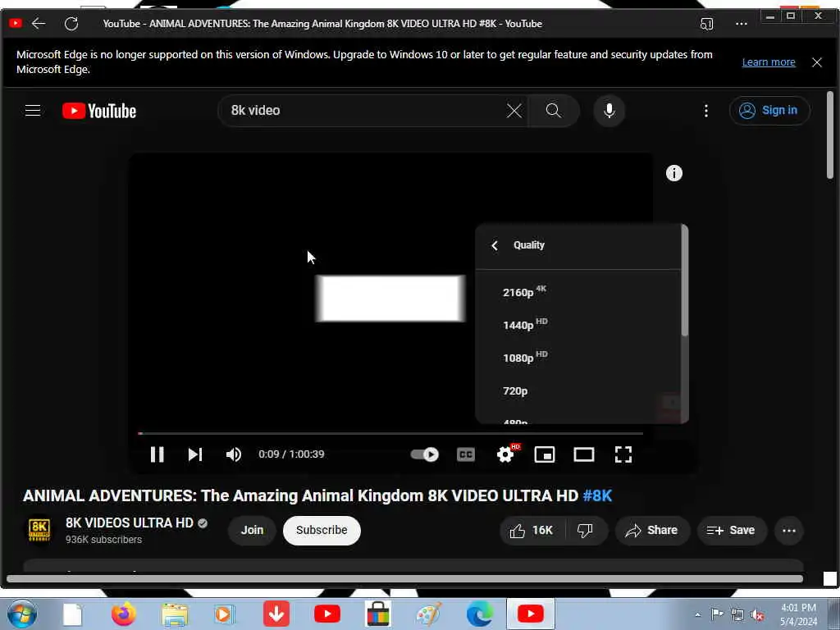Open YouTube settings three-dot menu

706,111
